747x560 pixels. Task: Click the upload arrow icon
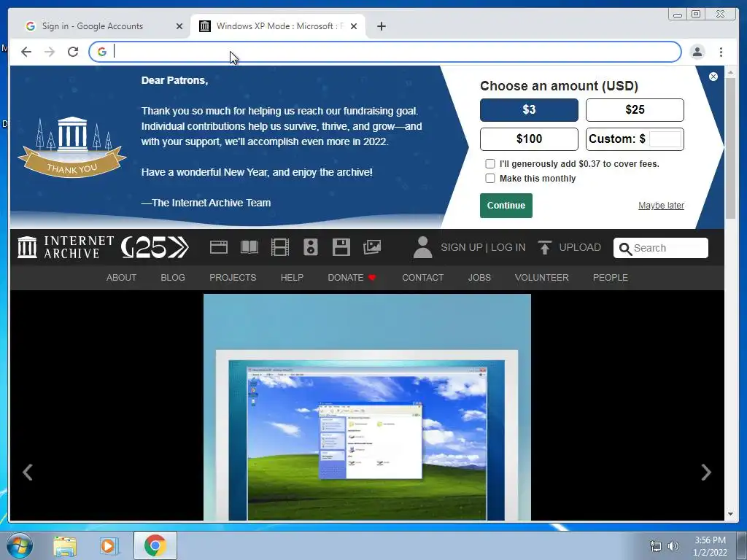pos(544,248)
